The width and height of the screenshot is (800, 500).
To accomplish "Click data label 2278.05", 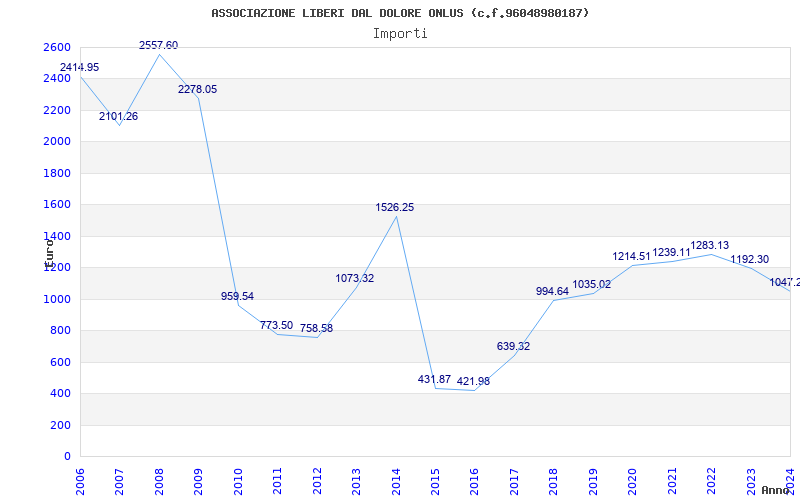I will tap(197, 89).
